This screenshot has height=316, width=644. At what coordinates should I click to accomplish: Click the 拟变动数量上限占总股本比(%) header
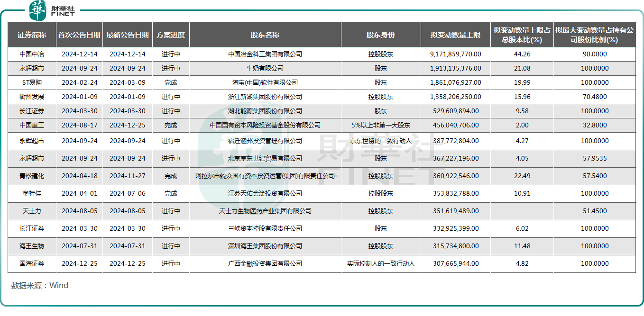click(522, 35)
